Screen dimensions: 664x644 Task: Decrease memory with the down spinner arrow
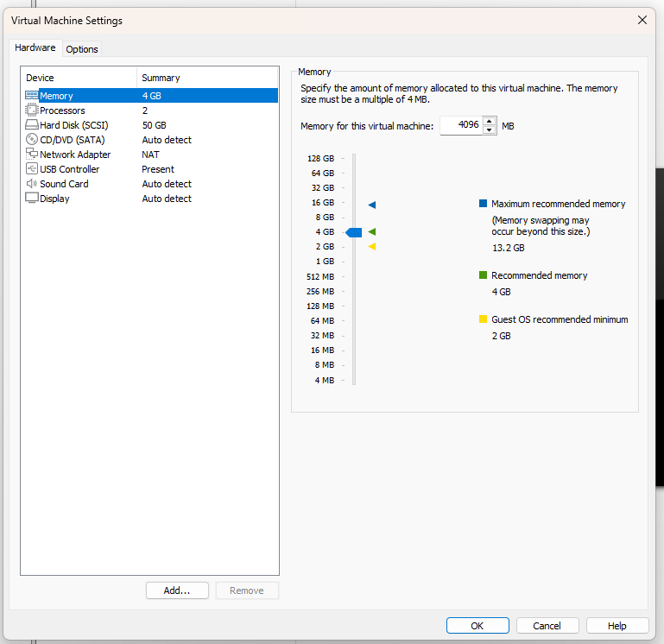coord(489,130)
